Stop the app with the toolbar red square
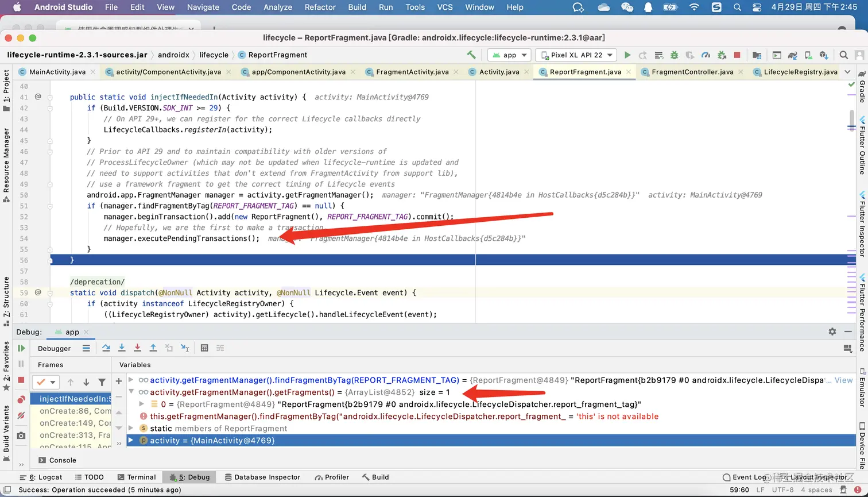 pos(737,55)
